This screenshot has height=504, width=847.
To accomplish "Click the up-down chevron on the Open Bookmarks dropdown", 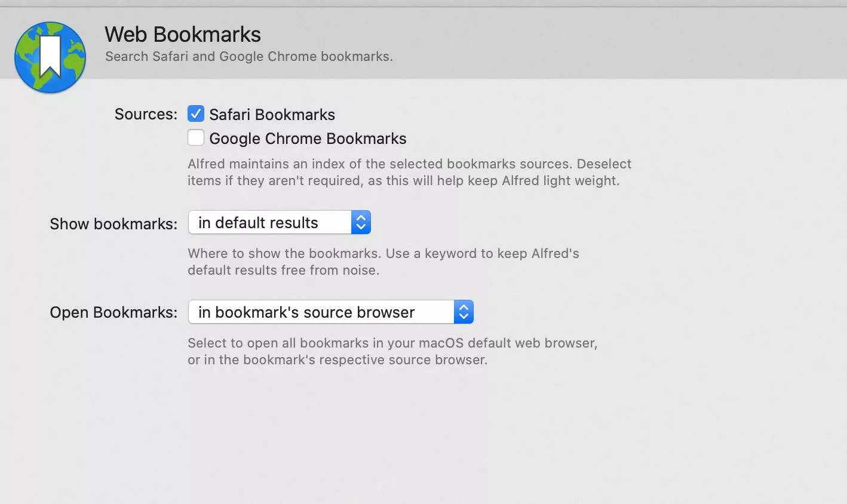I will [x=464, y=312].
